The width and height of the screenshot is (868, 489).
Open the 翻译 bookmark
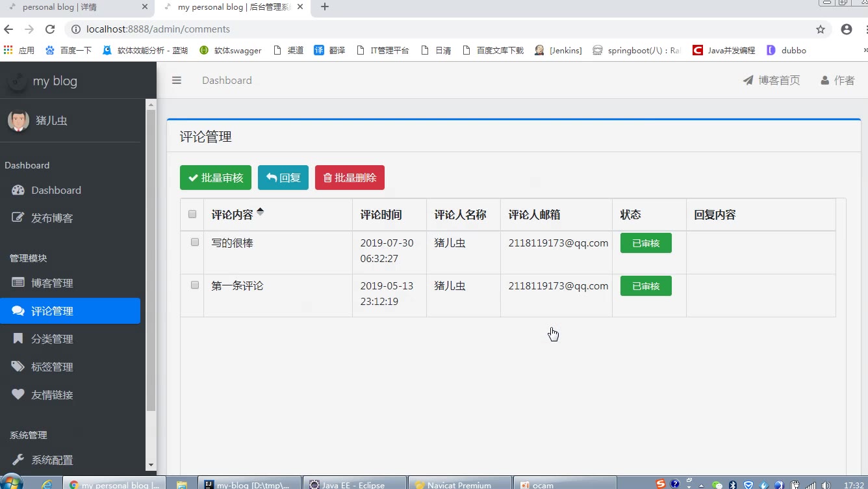[330, 50]
